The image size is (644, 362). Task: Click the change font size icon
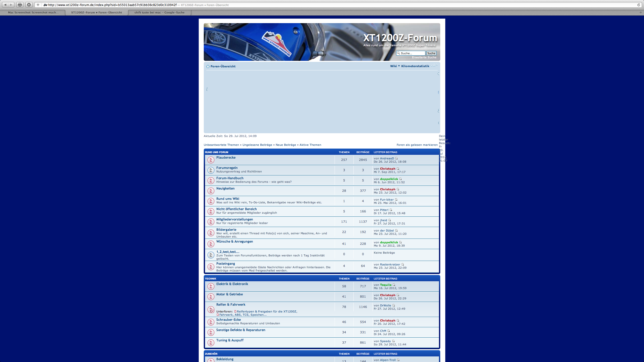point(434,66)
